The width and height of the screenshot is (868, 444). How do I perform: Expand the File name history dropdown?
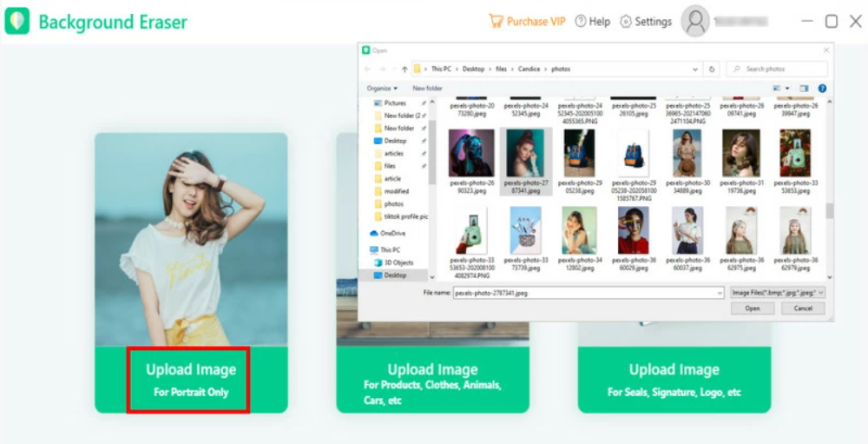[x=720, y=294]
